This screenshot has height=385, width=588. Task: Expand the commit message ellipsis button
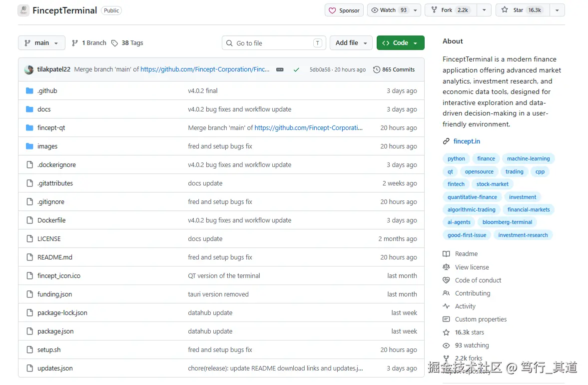280,70
